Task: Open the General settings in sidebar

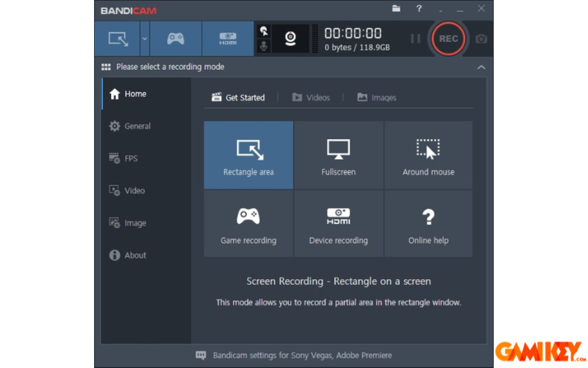Action: point(146,126)
